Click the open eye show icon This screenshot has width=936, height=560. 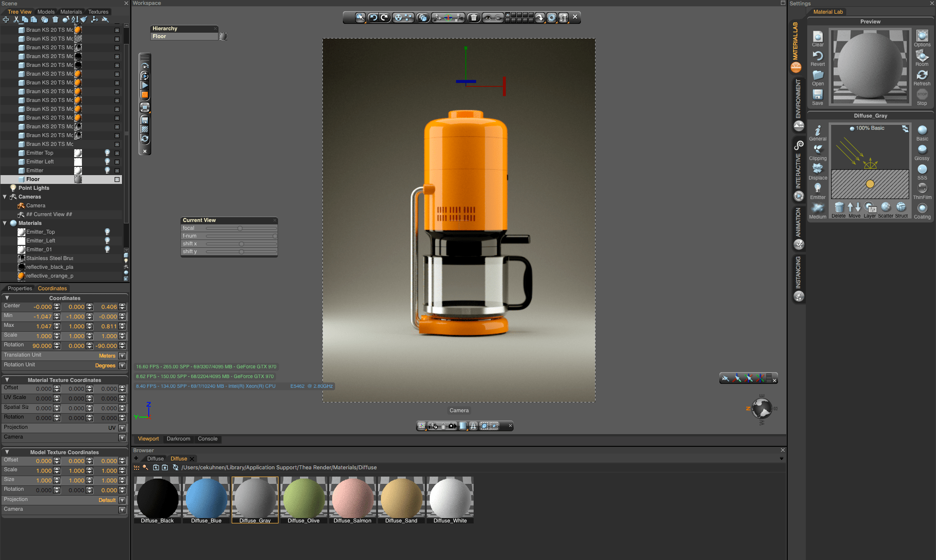point(487,18)
